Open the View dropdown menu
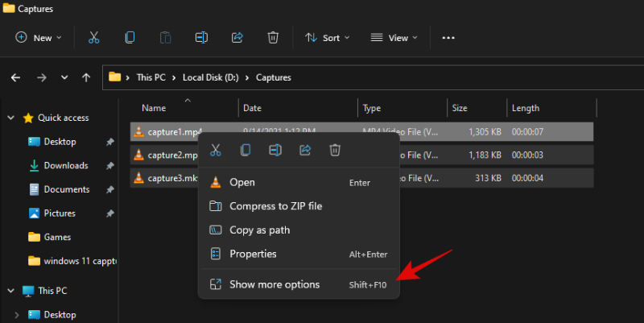644x323 pixels. click(x=394, y=38)
